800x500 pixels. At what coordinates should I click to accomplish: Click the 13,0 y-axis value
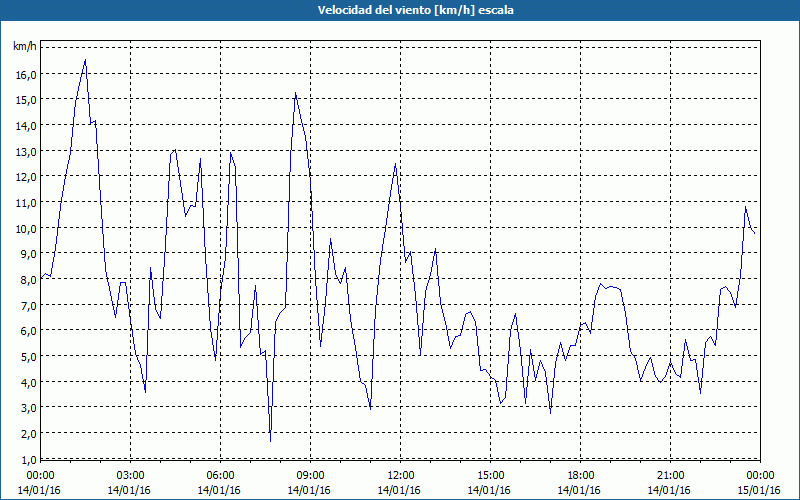[27, 152]
